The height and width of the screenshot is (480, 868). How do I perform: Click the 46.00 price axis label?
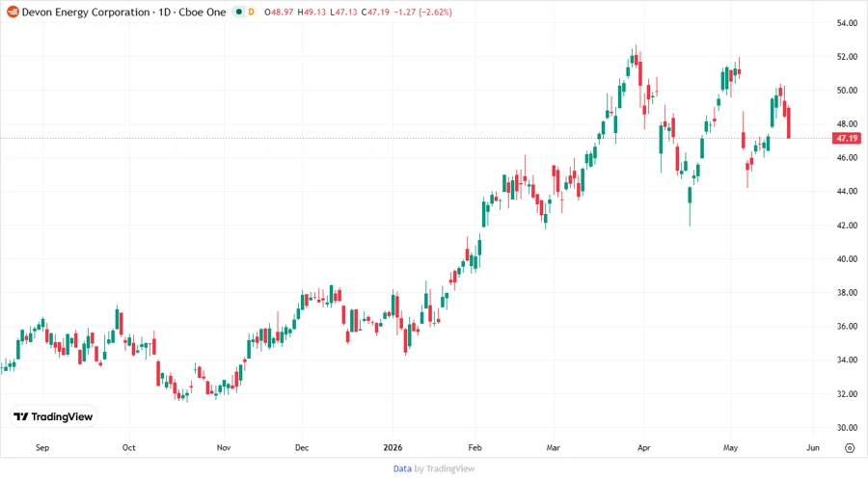pos(847,158)
